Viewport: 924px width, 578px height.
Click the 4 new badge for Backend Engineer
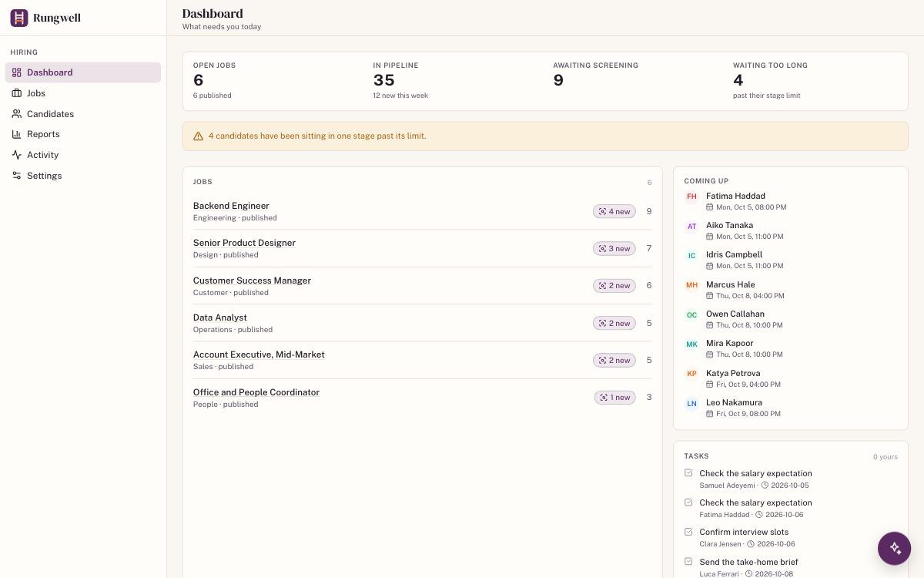(x=614, y=211)
